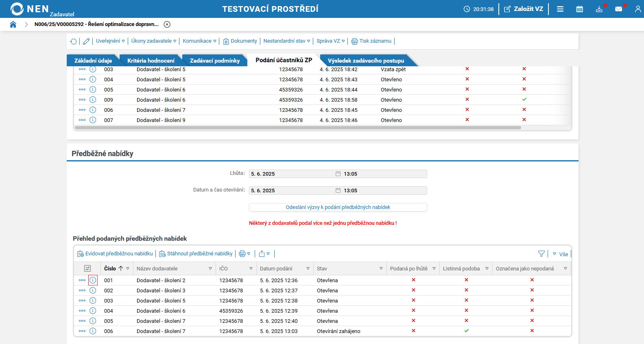Viewport: 644px width, 344px height.
Task: Open info icon for preliminary offer 004
Action: click(x=93, y=311)
